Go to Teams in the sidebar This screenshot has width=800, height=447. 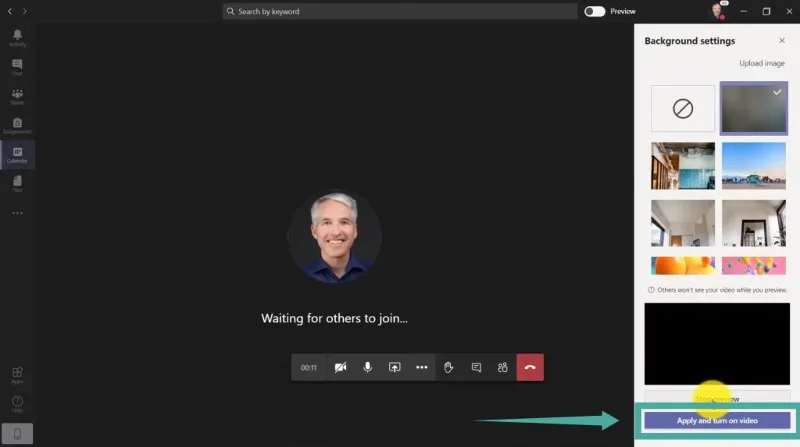17,96
